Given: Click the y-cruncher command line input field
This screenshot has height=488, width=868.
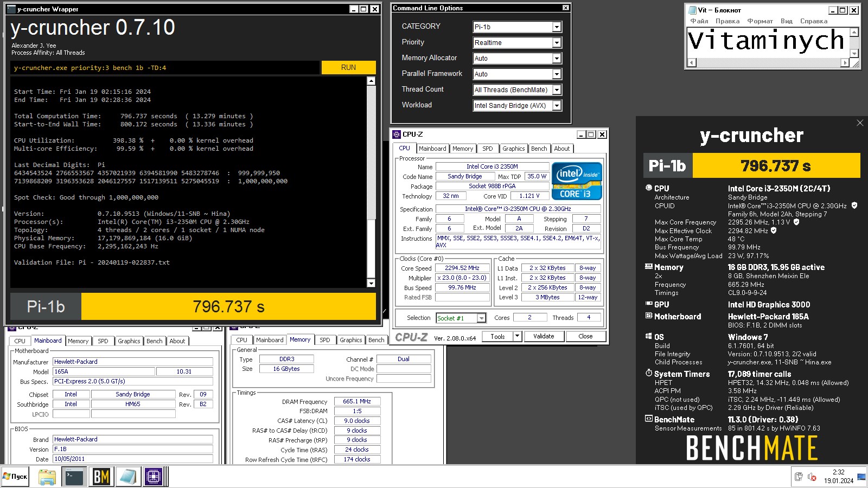Looking at the screenshot, I should click(164, 68).
